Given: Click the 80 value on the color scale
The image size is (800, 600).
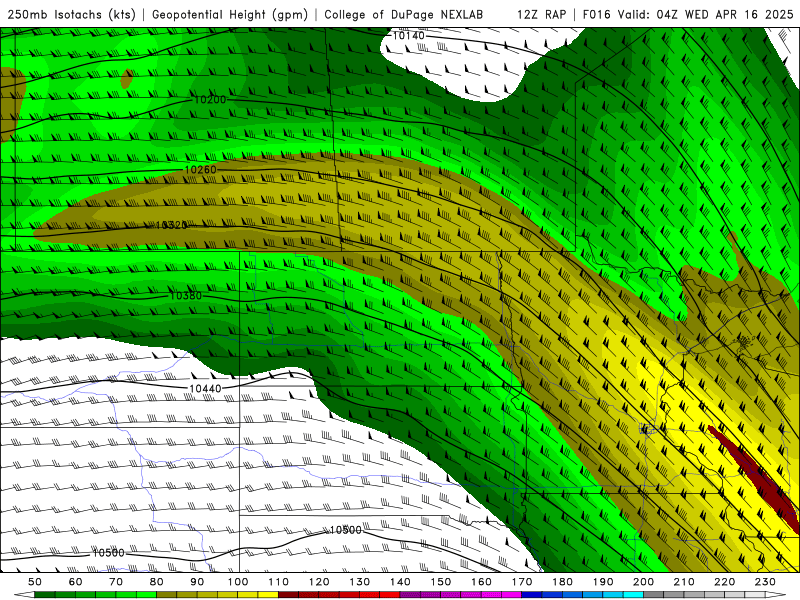Looking at the screenshot, I should 157,582.
